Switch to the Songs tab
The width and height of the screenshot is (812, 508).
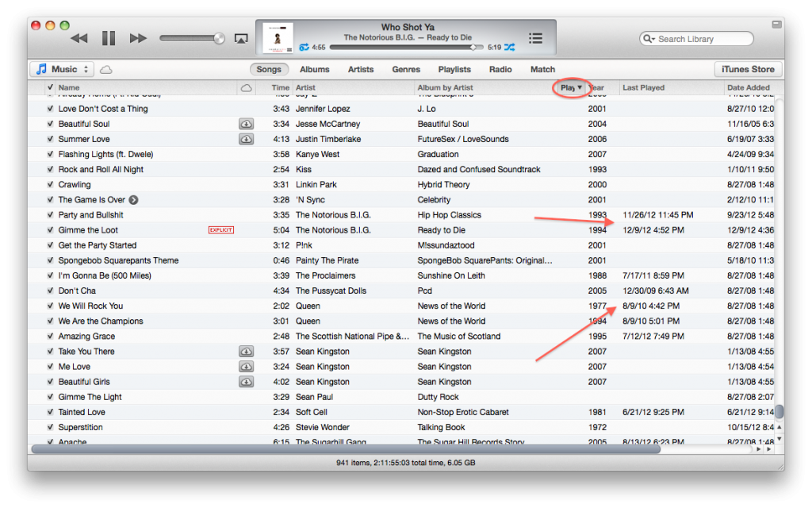(269, 70)
